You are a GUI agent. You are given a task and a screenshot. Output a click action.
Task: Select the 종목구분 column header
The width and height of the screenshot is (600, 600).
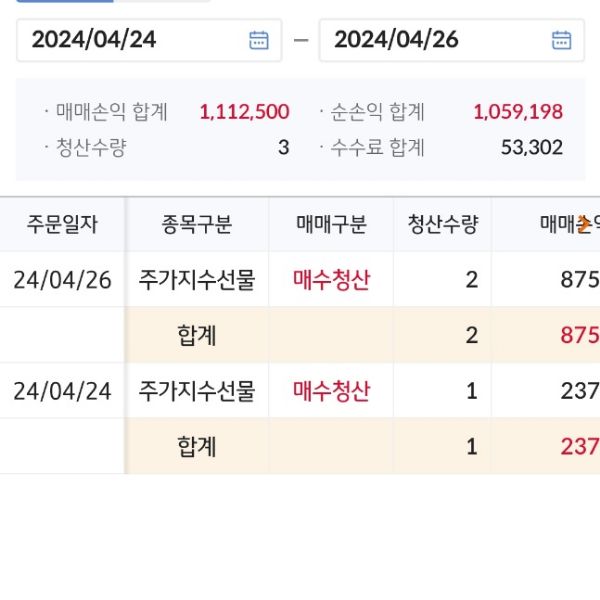pos(196,225)
